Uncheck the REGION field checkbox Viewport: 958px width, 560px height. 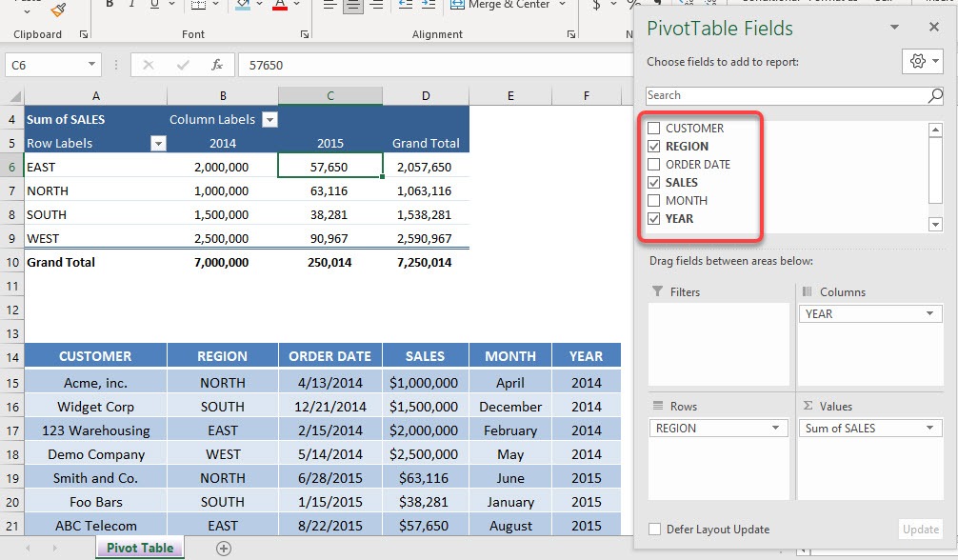click(653, 146)
